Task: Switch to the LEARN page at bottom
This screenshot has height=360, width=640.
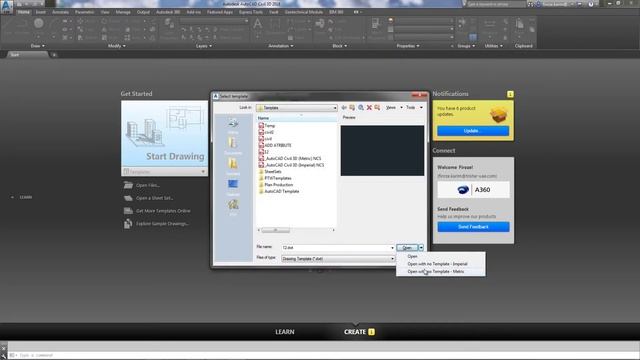Action: (x=284, y=332)
